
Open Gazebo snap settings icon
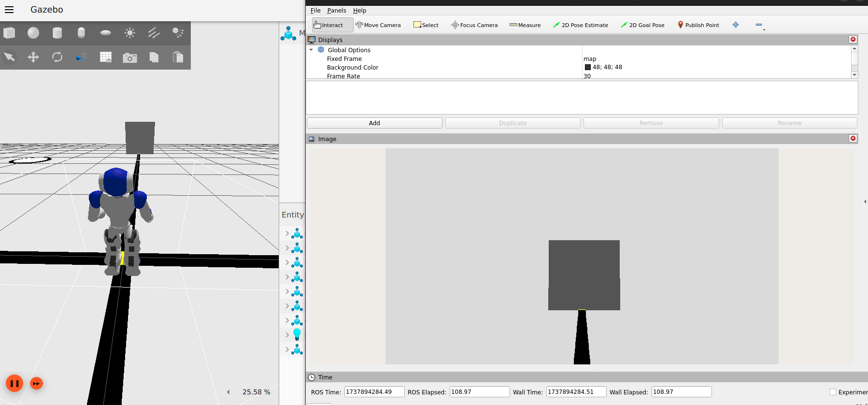tap(81, 57)
